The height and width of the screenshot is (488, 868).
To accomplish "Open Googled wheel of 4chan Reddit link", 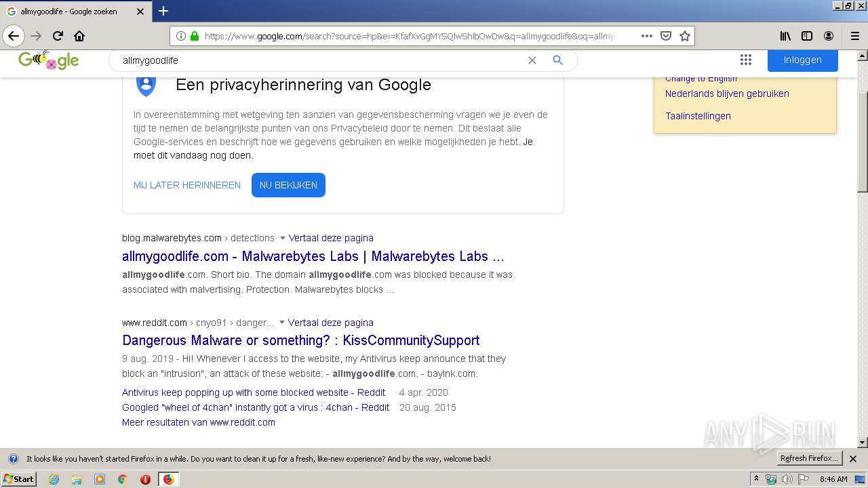I will point(256,407).
